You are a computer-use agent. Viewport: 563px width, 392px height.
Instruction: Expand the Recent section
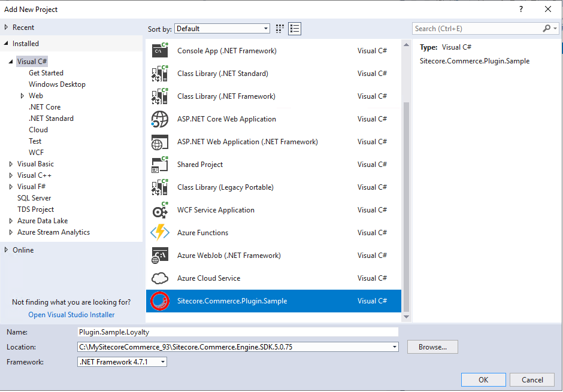pos(6,28)
